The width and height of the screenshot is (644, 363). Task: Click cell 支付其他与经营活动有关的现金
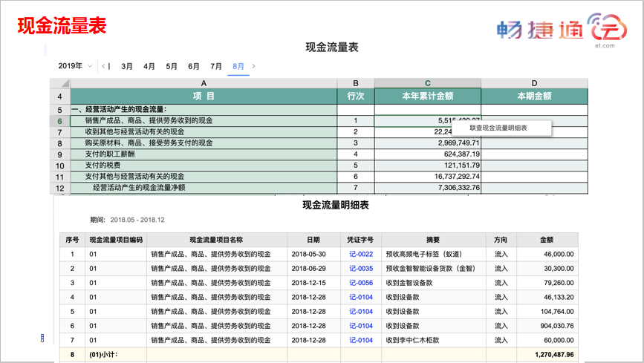pos(204,177)
